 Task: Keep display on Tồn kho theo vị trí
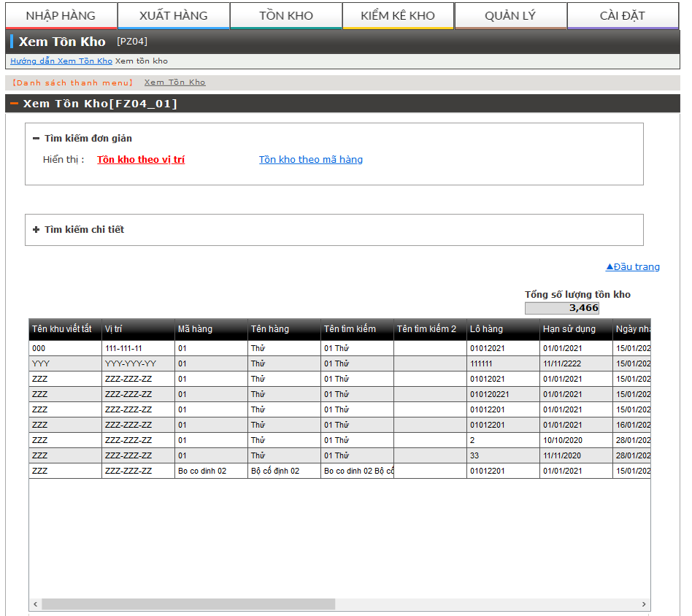click(140, 159)
